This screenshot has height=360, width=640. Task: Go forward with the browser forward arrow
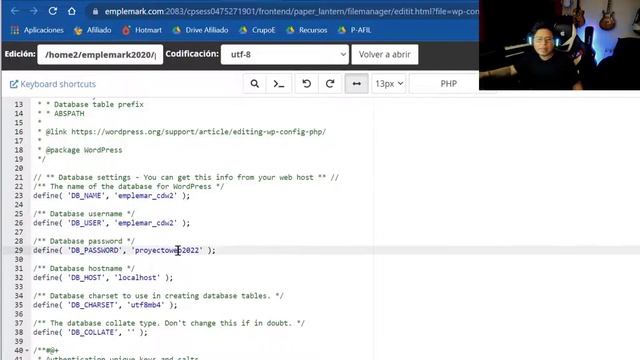[x=33, y=11]
